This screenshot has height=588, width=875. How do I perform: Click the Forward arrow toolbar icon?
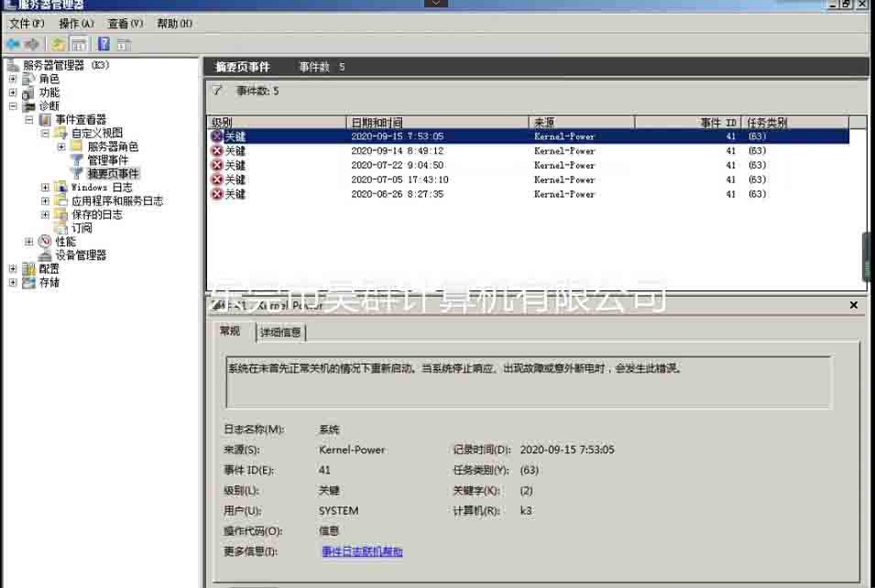tap(32, 44)
